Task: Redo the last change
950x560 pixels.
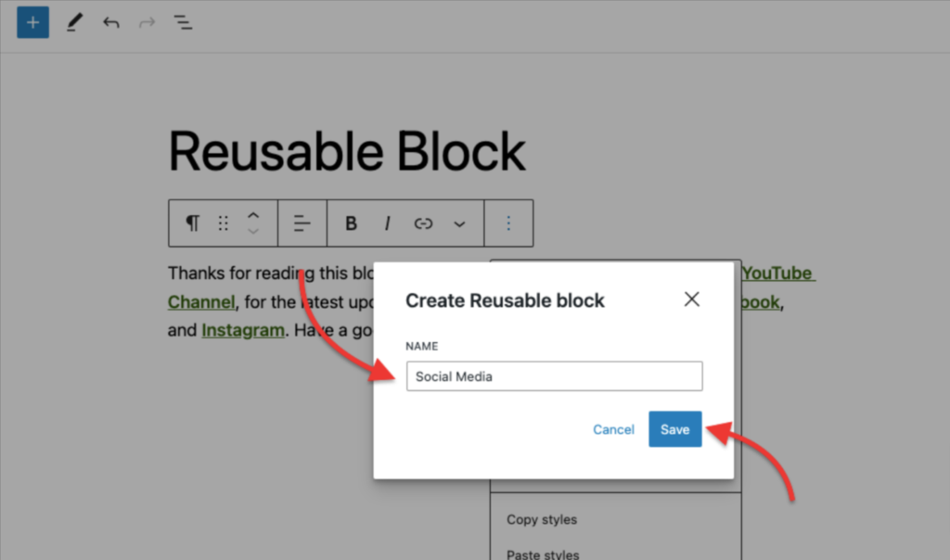Action: (x=147, y=23)
